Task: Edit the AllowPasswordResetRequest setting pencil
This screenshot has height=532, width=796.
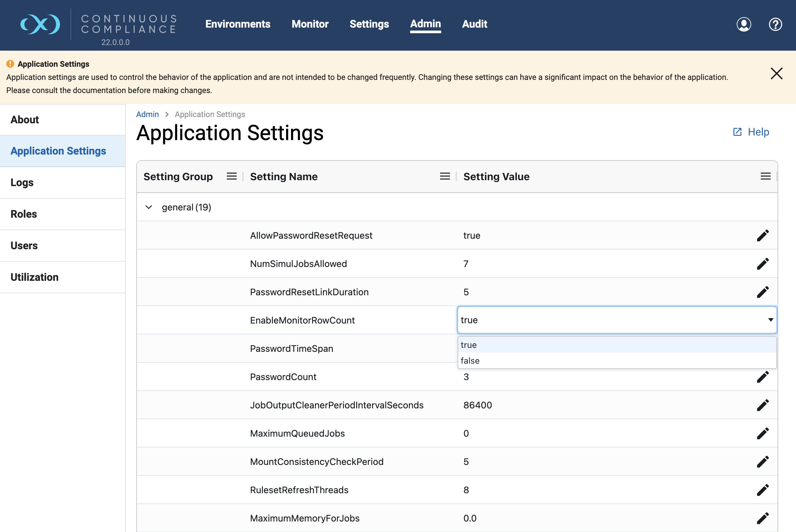Action: (x=762, y=235)
